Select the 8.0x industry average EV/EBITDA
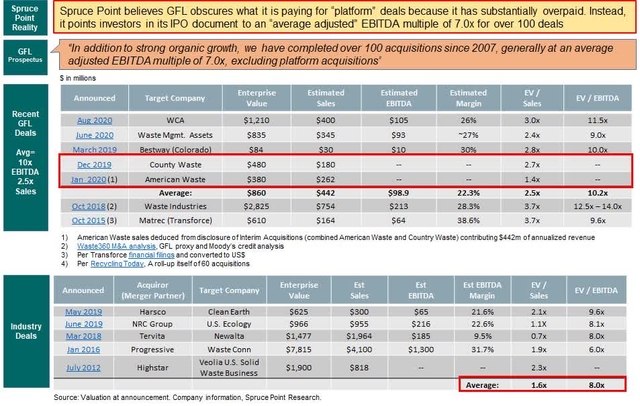 [x=596, y=385]
